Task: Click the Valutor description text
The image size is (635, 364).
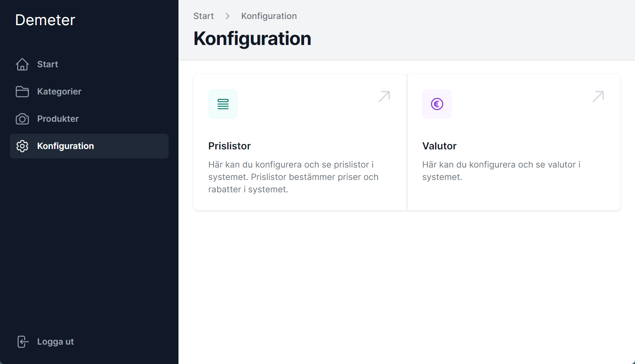Action: 501,171
